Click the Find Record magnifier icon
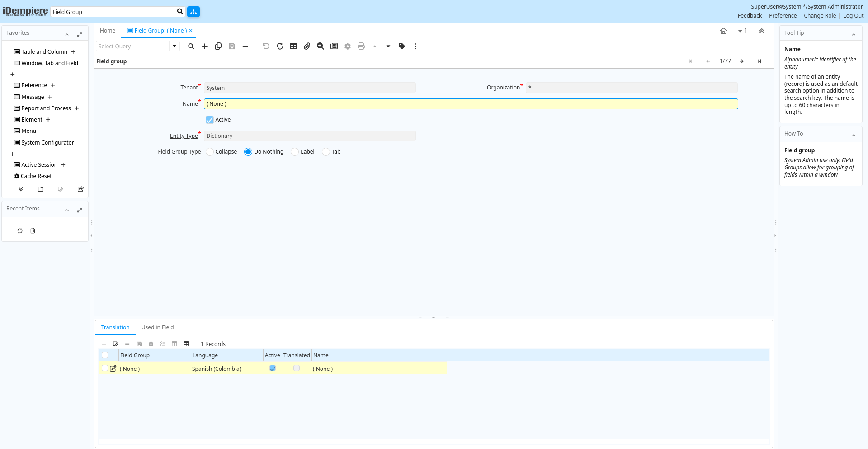Viewport: 868px width, 449px height. pyautogui.click(x=191, y=46)
